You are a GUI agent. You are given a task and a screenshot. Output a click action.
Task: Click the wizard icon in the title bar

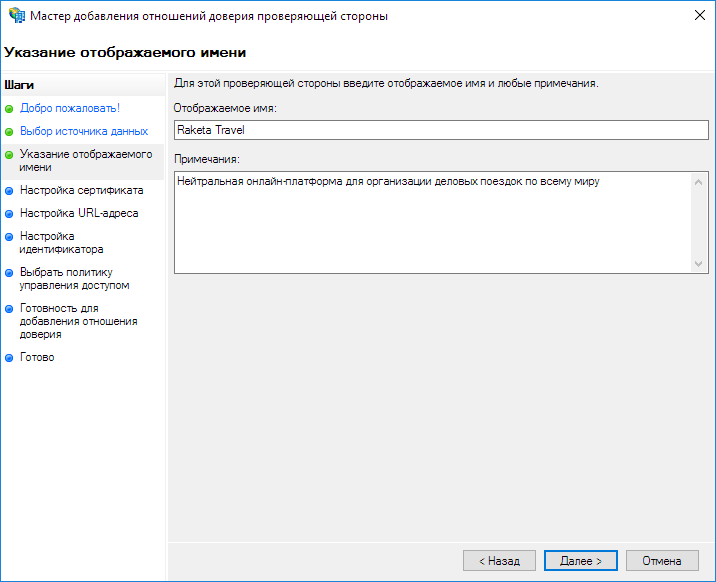[17, 16]
